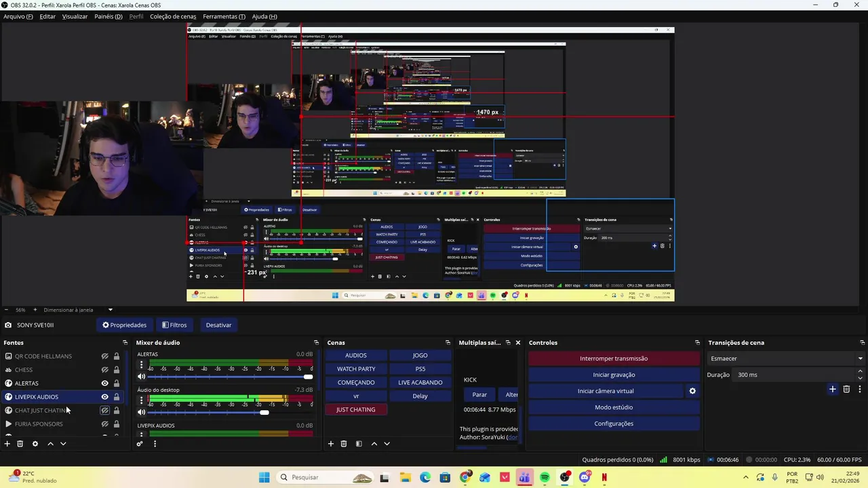Mute the ALERTAS audio track

[141, 377]
